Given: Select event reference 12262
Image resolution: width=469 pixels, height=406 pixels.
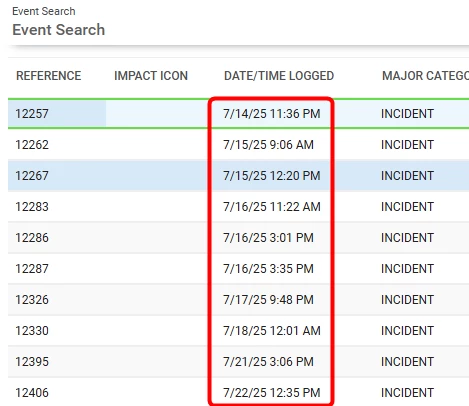Looking at the screenshot, I should coord(32,145).
